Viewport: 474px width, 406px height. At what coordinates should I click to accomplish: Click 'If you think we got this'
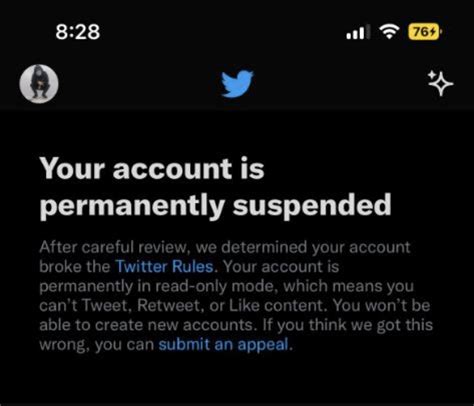coord(348,325)
